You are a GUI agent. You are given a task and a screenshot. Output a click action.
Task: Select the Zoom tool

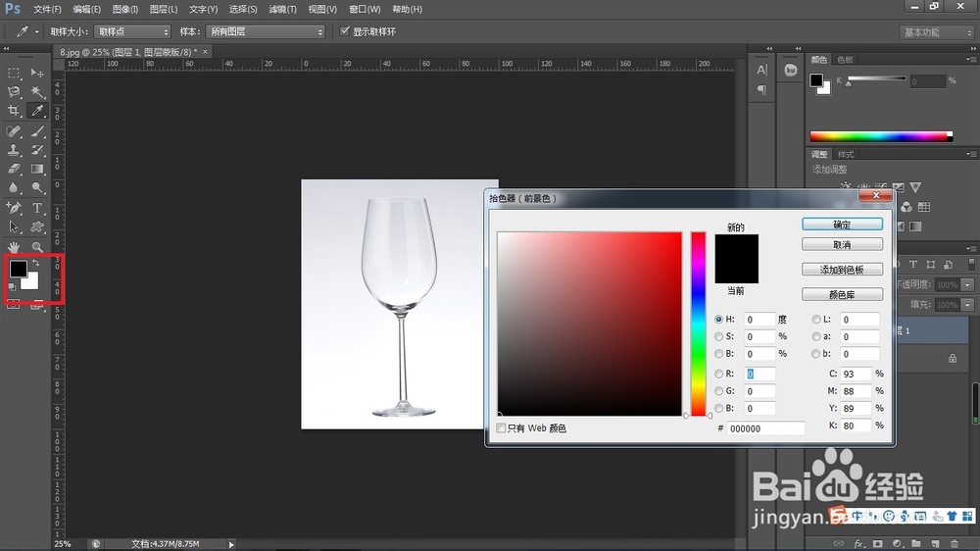pyautogui.click(x=37, y=247)
